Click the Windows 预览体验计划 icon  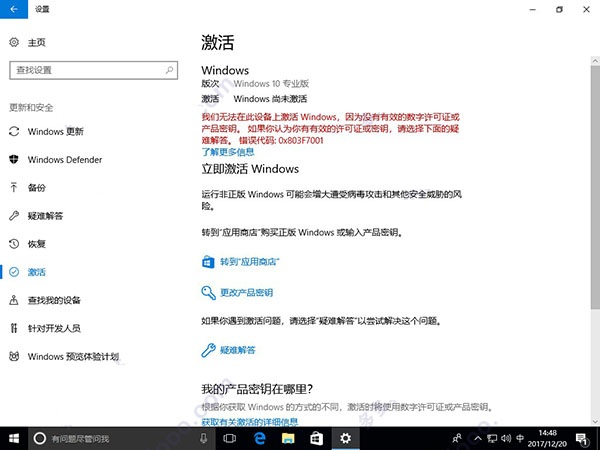14,357
